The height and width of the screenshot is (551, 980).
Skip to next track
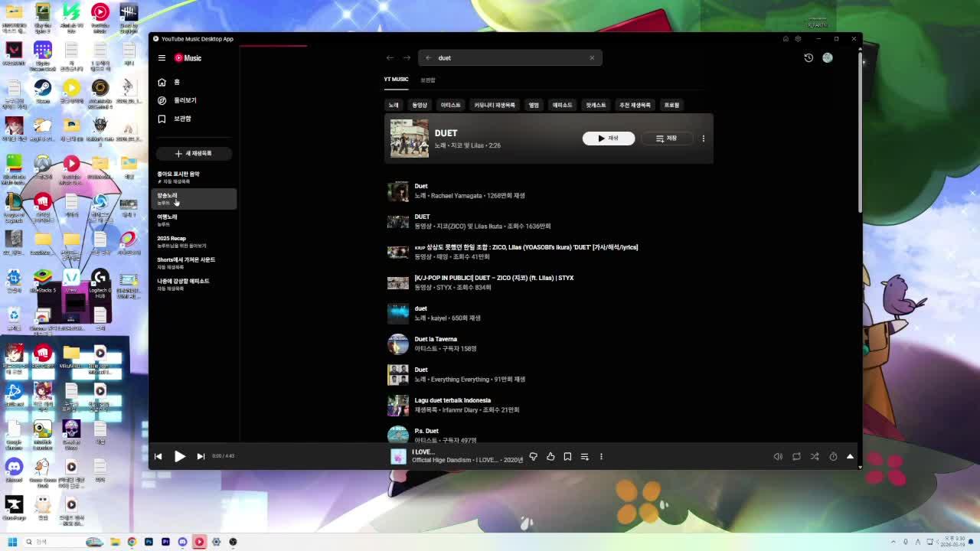coord(201,457)
